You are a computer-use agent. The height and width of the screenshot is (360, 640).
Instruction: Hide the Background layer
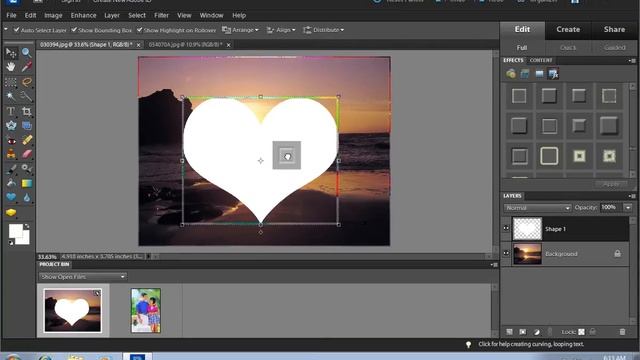click(506, 253)
